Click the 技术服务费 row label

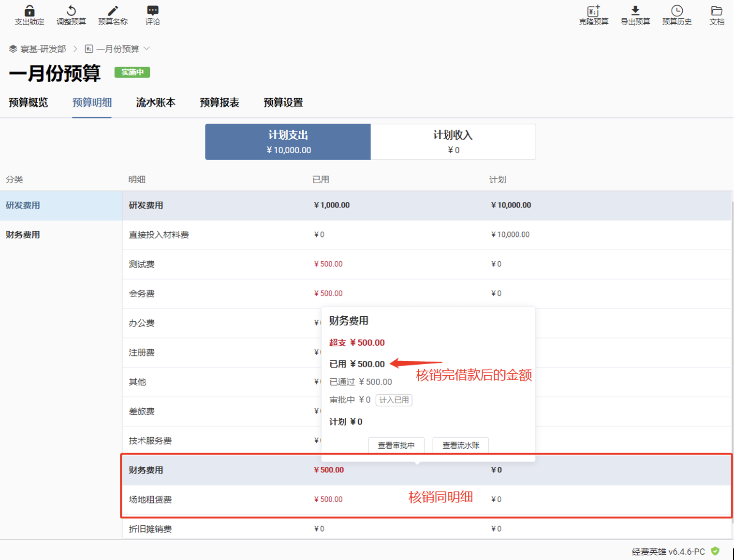(x=150, y=441)
